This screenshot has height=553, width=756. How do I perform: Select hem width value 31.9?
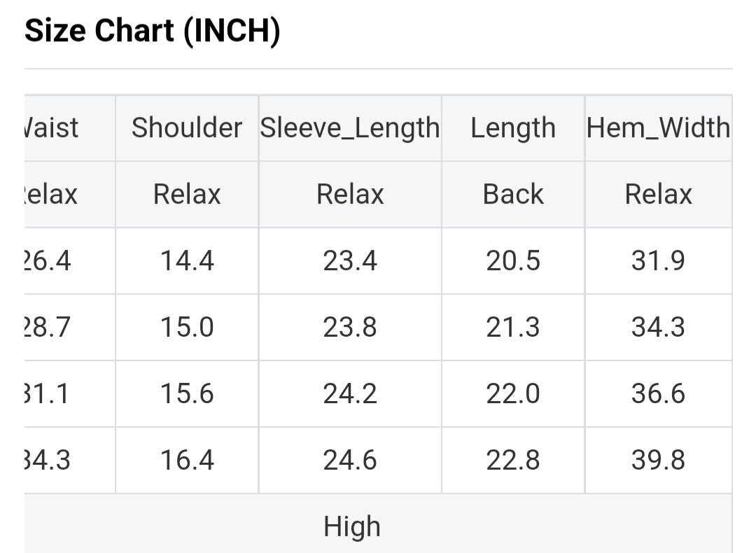[658, 261]
